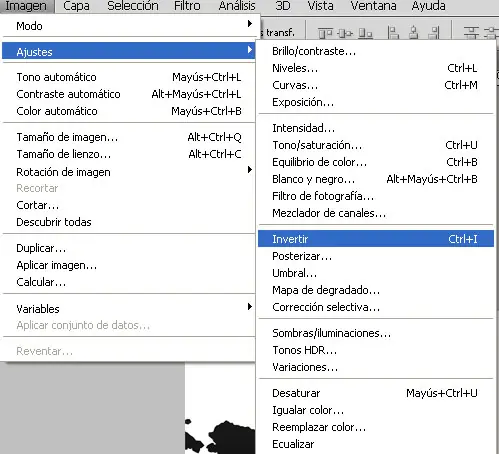499x454 pixels.
Task: Expand the Variables submenu
Action: [129, 309]
